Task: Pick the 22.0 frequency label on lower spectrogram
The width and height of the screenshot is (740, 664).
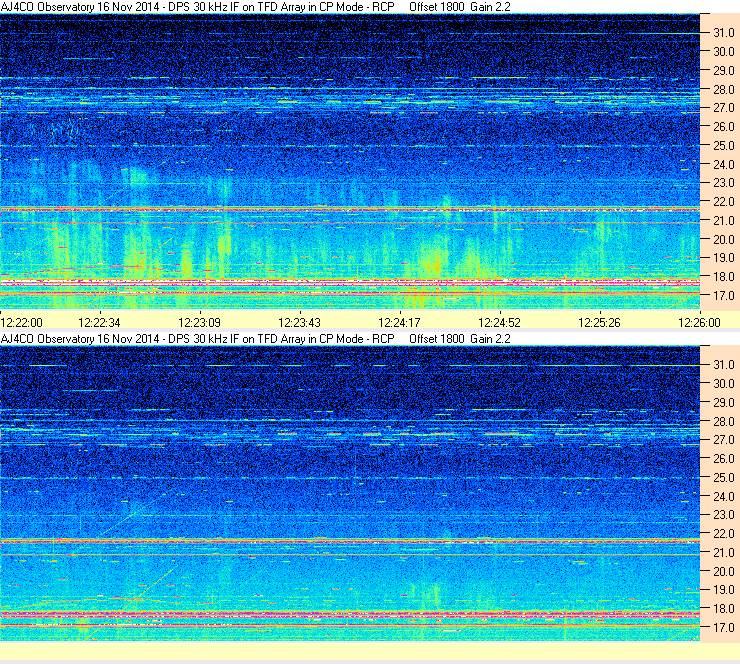Action: (x=724, y=534)
